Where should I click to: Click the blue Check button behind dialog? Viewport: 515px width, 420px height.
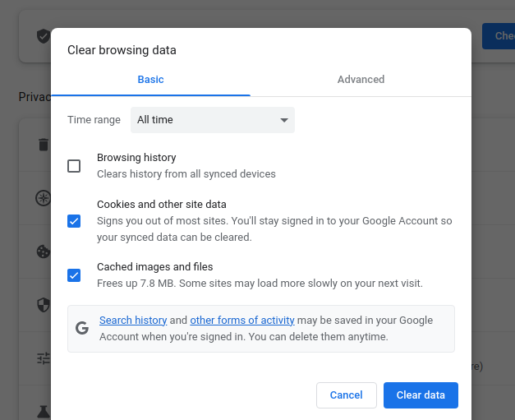(499, 36)
